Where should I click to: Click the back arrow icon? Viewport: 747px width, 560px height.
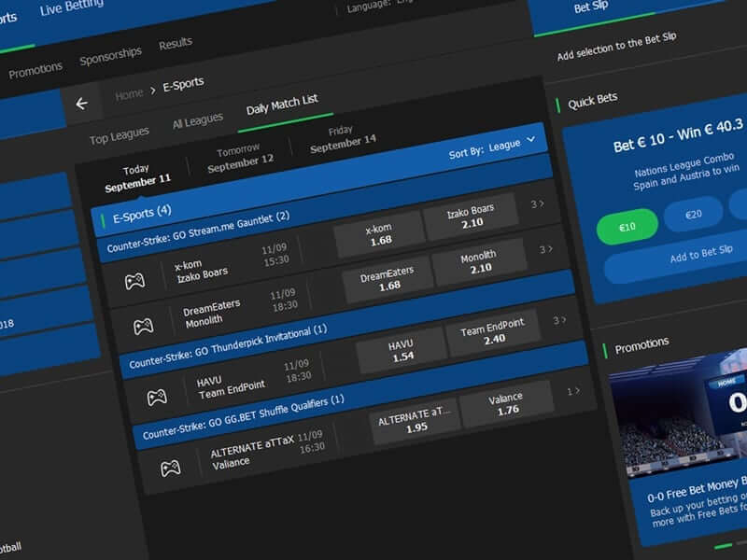pos(82,104)
